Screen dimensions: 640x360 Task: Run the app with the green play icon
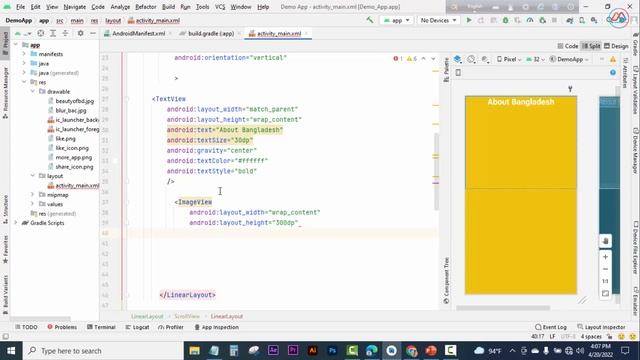pyautogui.click(x=469, y=20)
